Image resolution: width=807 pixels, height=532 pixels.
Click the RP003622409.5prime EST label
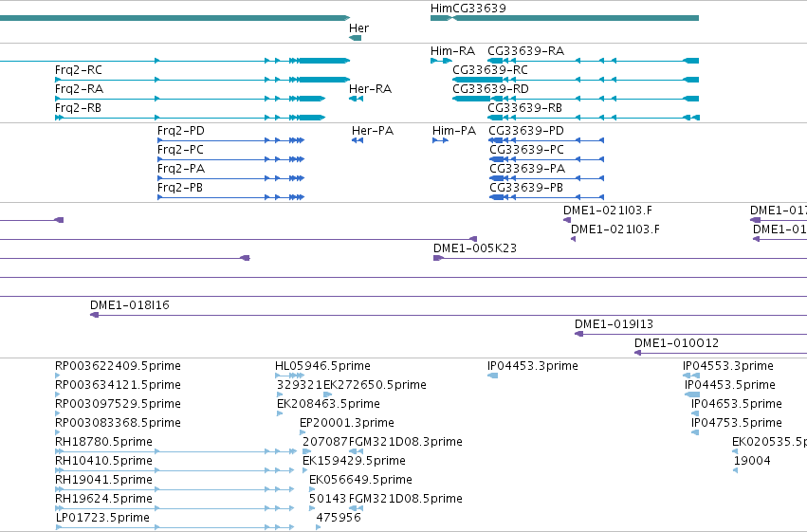click(x=118, y=366)
